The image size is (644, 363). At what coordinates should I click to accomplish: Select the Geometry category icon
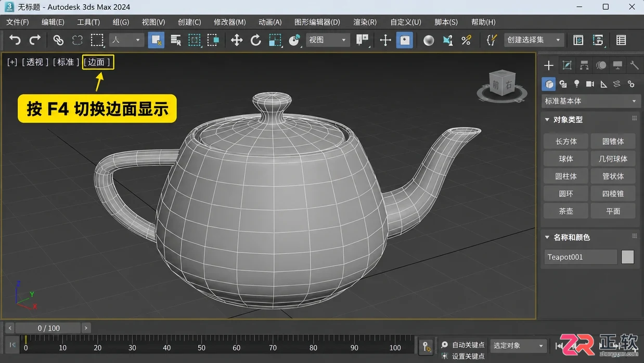[549, 84]
